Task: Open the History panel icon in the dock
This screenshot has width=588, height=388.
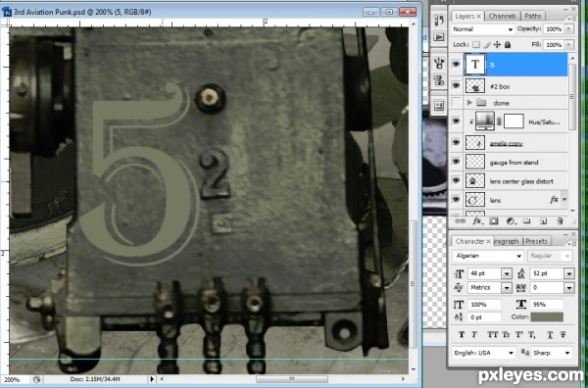Action: 439,20
